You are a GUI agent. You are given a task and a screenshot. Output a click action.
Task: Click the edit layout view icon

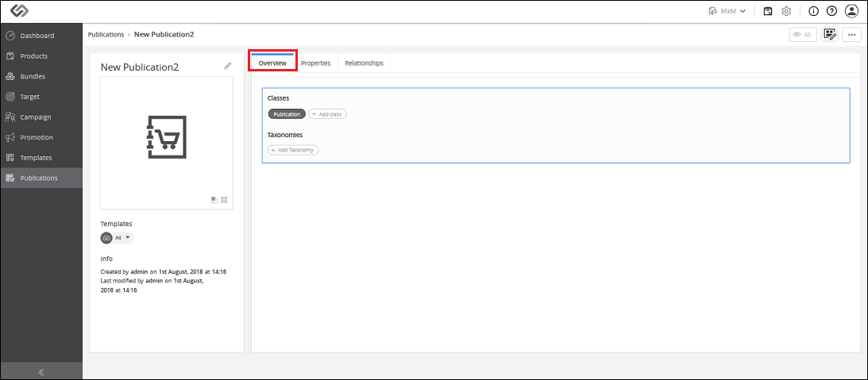click(x=829, y=34)
